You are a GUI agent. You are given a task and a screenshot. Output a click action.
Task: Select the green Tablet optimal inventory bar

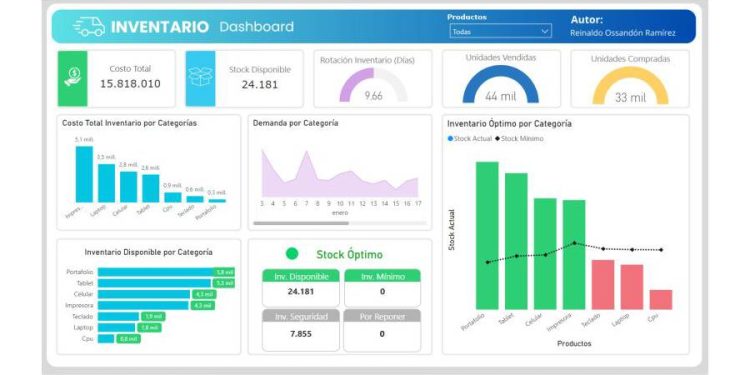(516, 241)
